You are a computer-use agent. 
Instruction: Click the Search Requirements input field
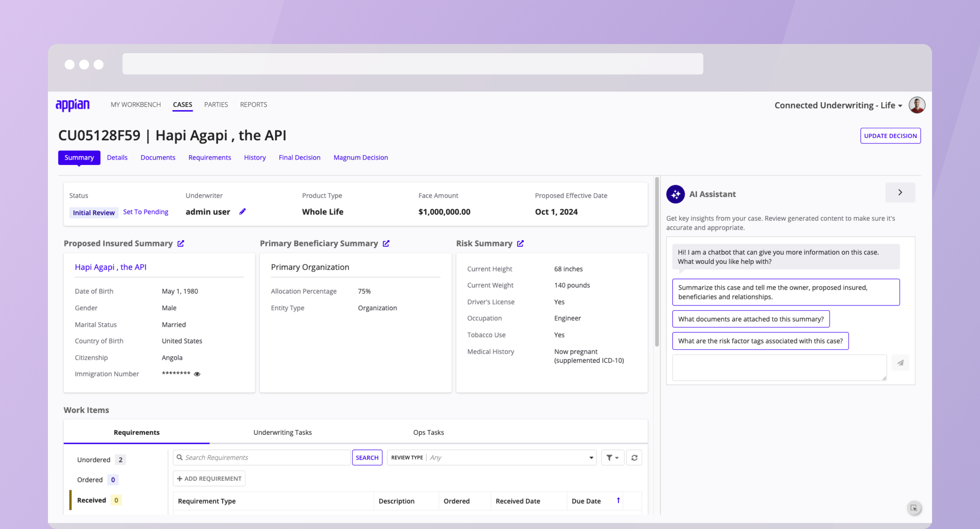[x=263, y=458]
